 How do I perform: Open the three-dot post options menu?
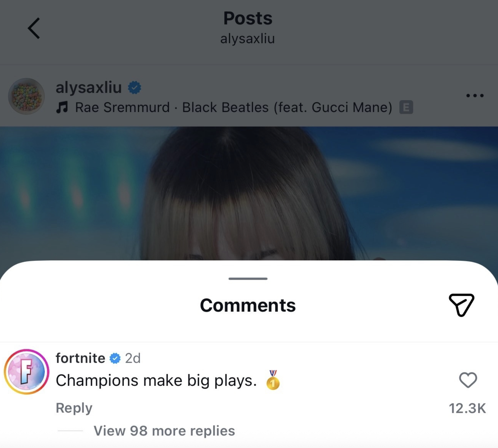point(475,96)
